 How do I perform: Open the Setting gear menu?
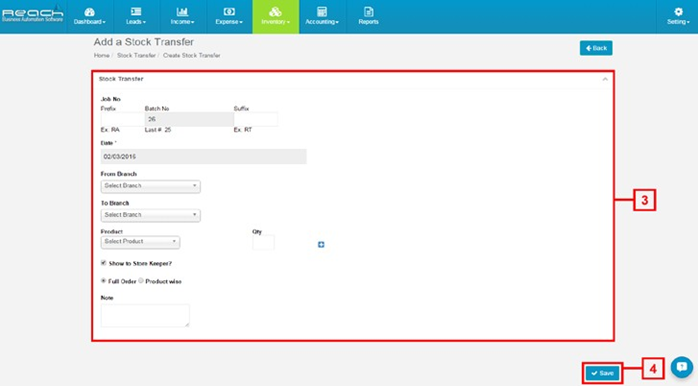point(678,16)
